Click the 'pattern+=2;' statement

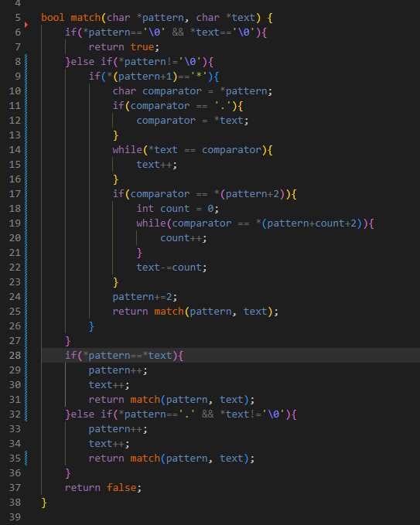point(145,297)
